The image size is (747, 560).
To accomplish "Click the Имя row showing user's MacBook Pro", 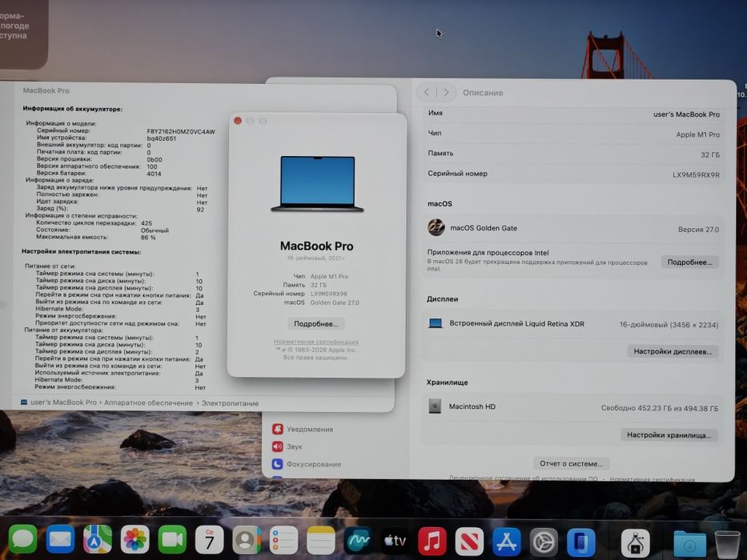I will 573,114.
